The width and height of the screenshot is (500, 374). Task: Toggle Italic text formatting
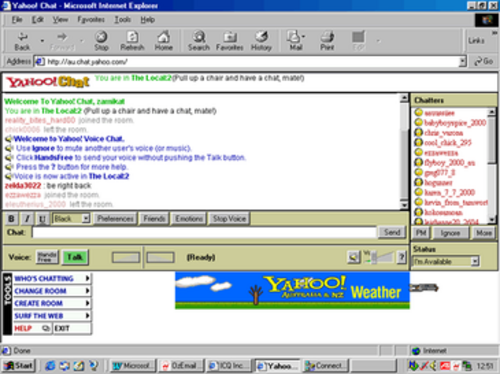click(x=27, y=219)
